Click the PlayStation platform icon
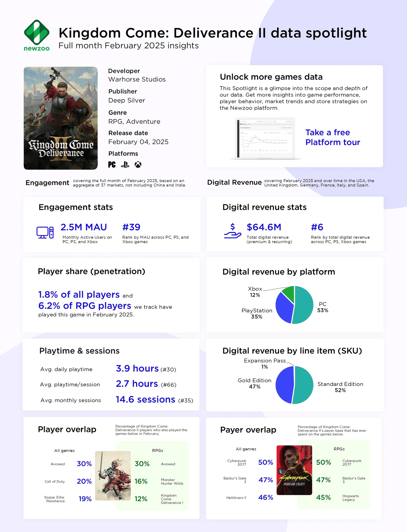The image size is (407, 532). point(125,165)
